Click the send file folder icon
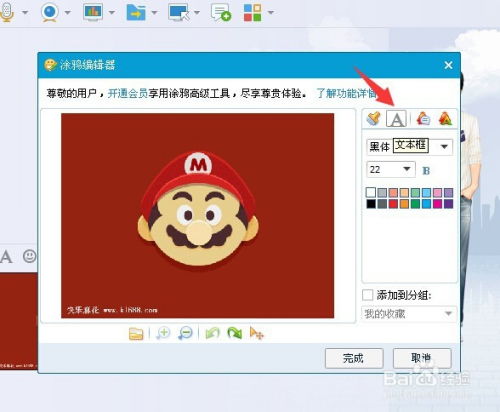Screen dimensions: 500x412 click(136, 12)
